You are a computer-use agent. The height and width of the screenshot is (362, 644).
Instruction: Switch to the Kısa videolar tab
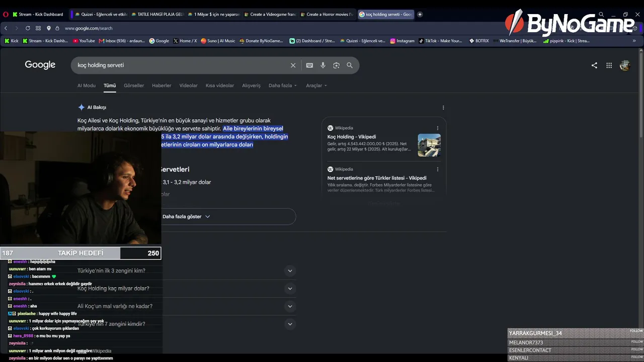(220, 85)
